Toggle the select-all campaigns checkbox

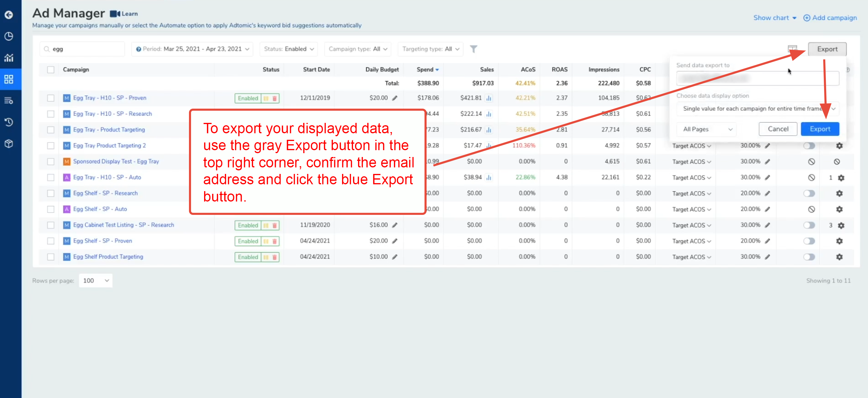point(50,70)
